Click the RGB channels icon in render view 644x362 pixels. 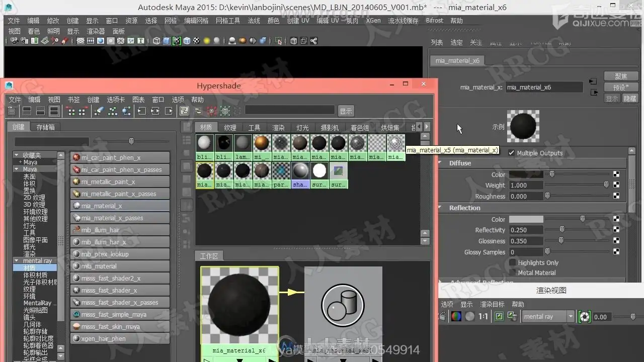click(456, 317)
